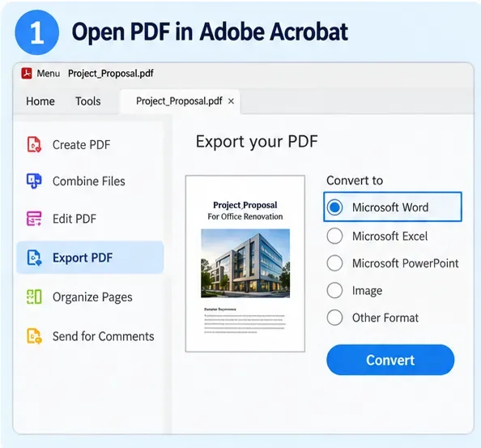This screenshot has height=448, width=481.
Task: Switch to the Home tab
Action: click(x=40, y=101)
